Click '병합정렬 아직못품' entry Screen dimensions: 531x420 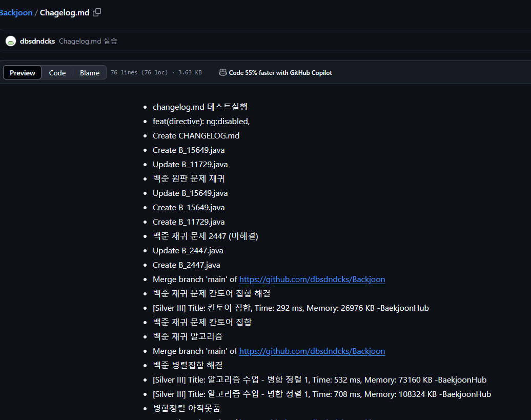click(187, 408)
